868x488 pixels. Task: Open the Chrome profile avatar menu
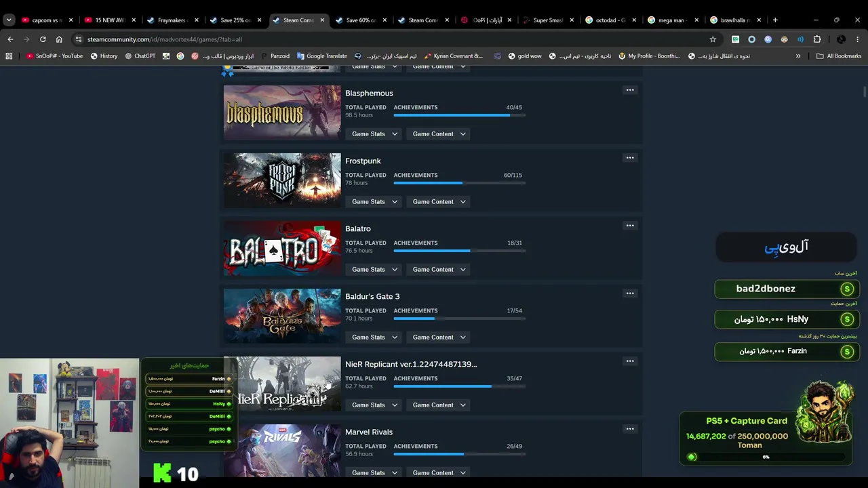click(841, 39)
